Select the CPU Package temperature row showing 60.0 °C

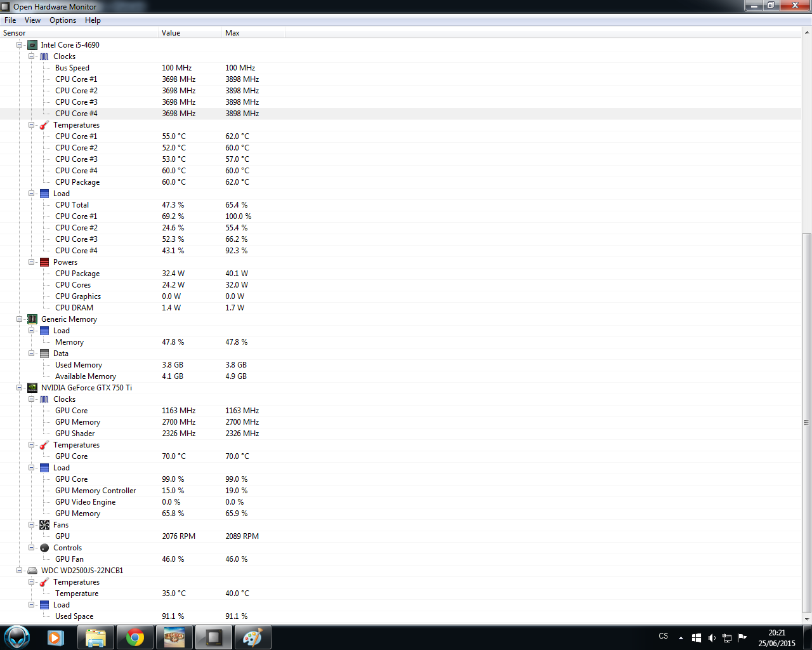tap(401, 182)
